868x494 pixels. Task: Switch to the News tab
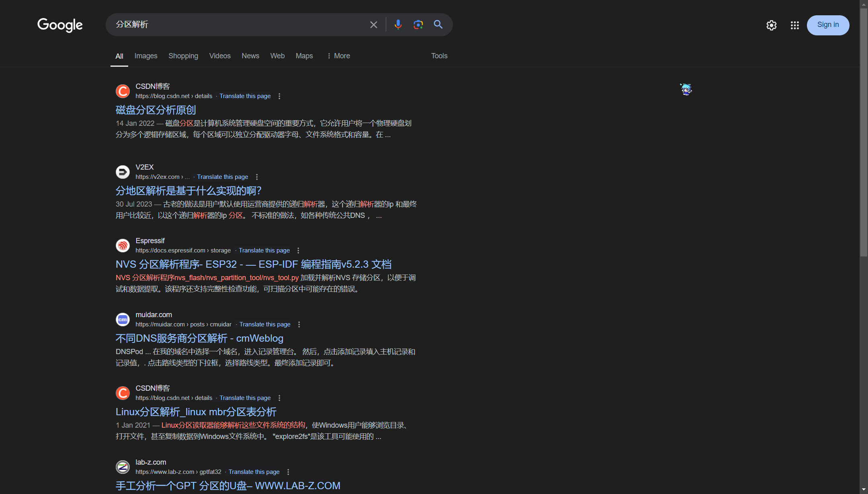[250, 56]
